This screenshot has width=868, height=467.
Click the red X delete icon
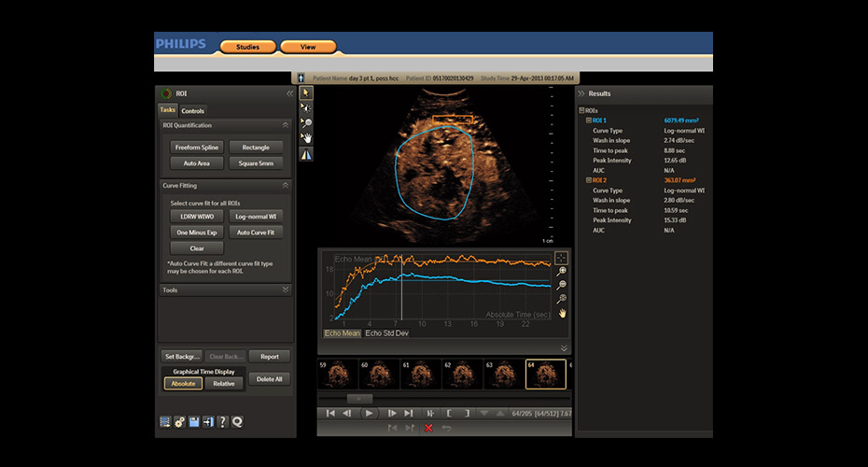[428, 428]
